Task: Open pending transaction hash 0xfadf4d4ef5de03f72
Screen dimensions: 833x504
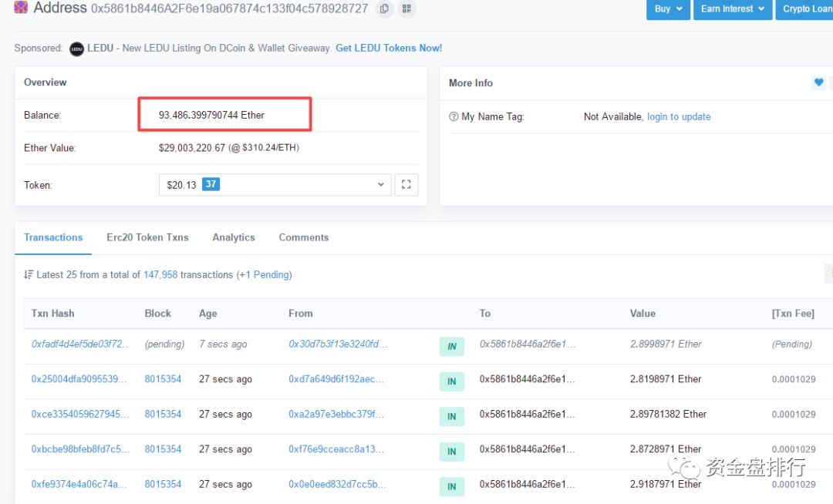Action: click(80, 344)
